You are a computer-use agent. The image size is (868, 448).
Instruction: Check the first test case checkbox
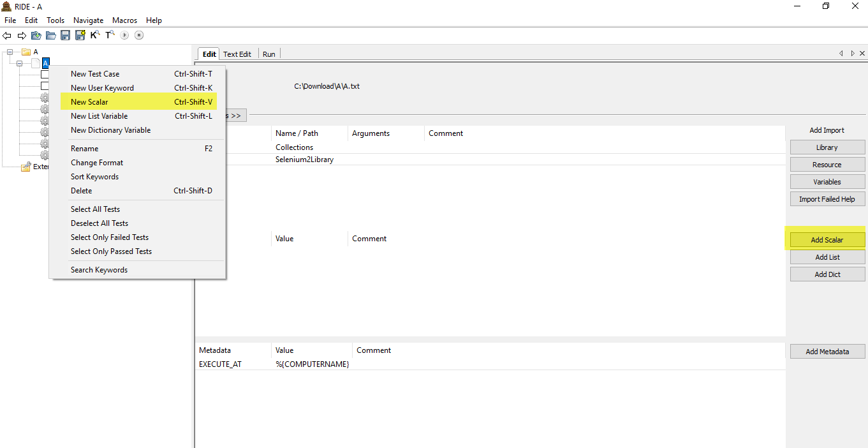[45, 74]
